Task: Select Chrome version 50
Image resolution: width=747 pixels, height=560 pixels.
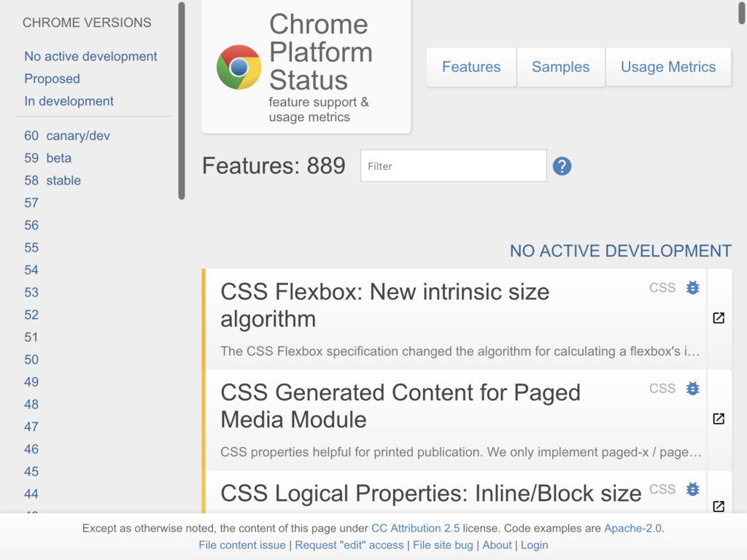Action: point(31,359)
